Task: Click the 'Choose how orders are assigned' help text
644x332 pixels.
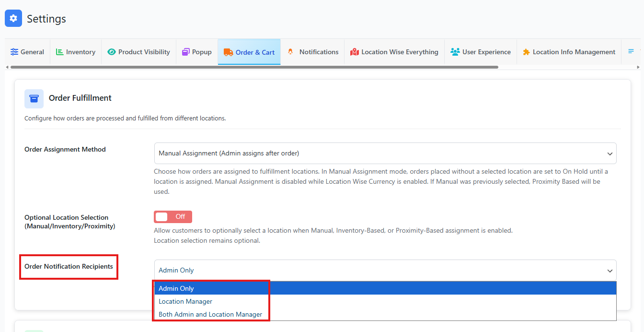Action: (x=381, y=181)
